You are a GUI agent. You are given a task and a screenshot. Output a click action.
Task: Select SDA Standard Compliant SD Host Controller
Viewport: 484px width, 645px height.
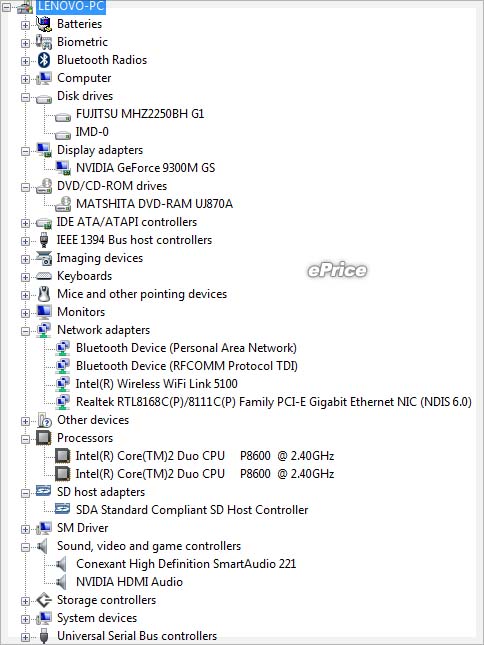point(192,510)
